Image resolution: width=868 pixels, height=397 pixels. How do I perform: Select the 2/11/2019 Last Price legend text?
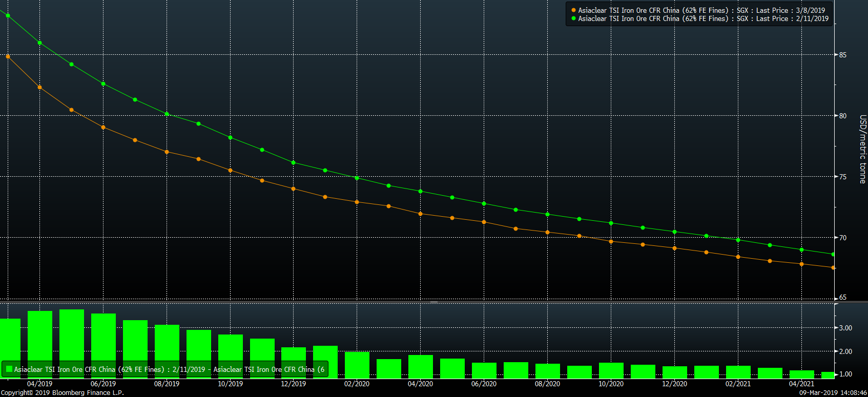pos(703,18)
